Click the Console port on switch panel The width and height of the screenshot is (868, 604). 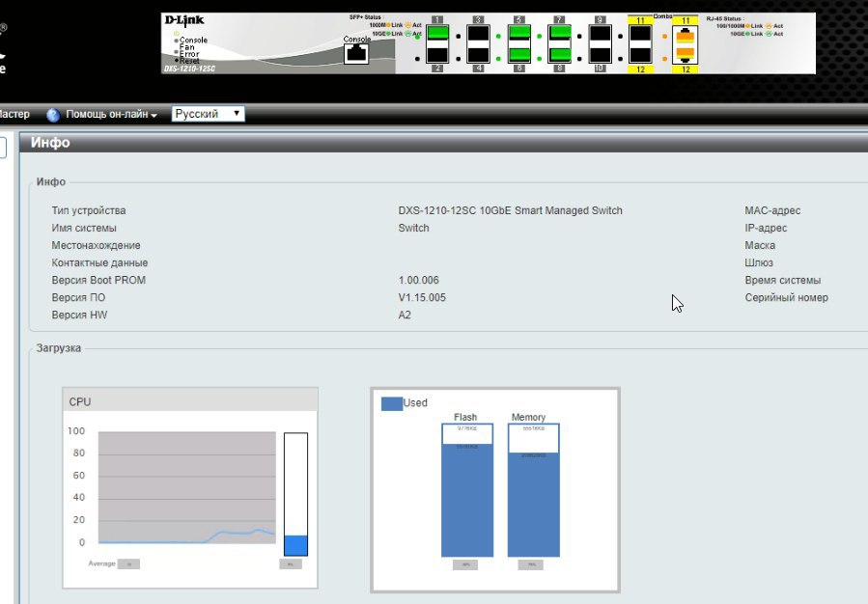pos(356,54)
